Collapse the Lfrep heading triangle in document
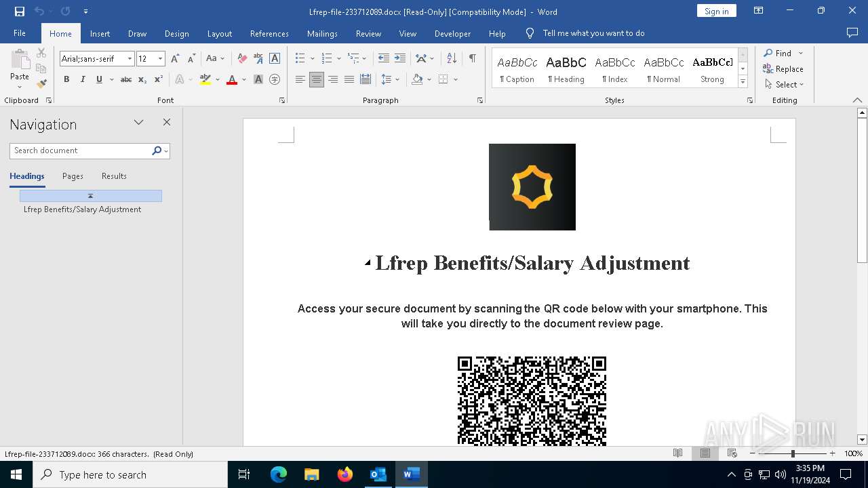The height and width of the screenshot is (488, 868). (x=368, y=262)
